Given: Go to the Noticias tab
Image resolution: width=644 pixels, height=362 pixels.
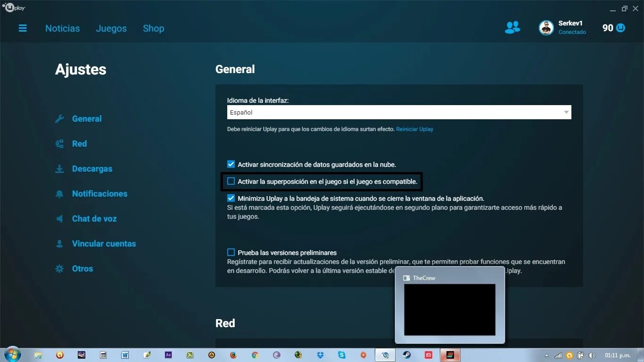Looking at the screenshot, I should 63,28.
